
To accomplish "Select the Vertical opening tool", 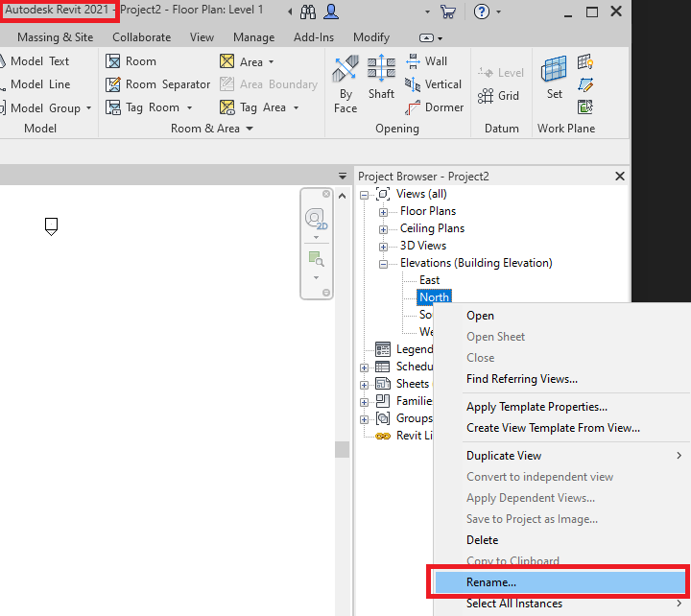I will tap(433, 84).
